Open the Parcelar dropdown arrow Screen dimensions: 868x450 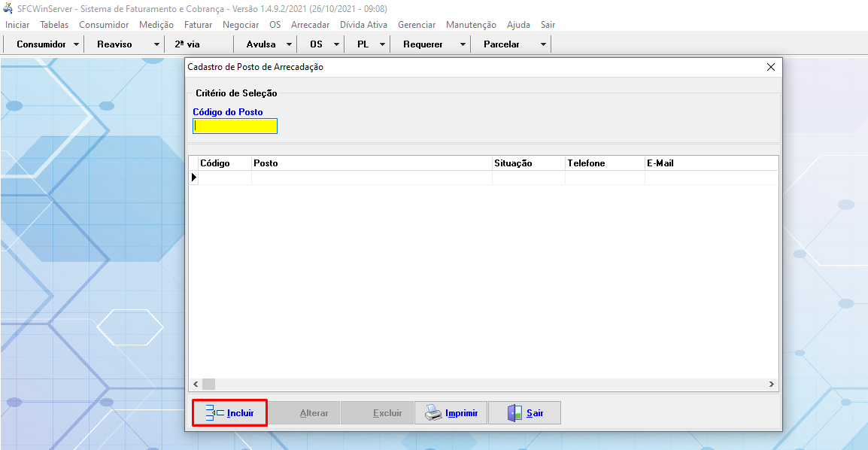(543, 44)
